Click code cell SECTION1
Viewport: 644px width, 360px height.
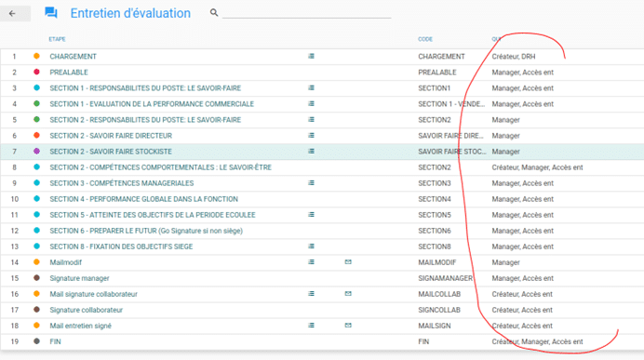(x=434, y=88)
